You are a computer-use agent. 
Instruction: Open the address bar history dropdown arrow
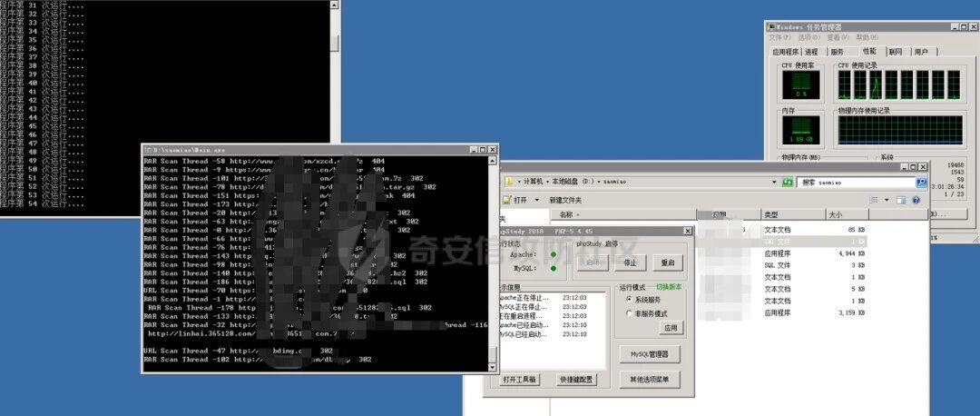tap(776, 182)
